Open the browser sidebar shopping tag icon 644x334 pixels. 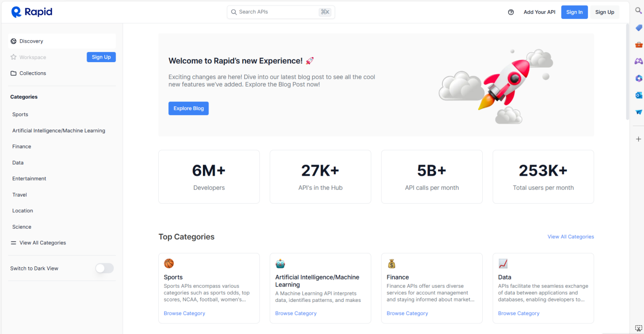click(x=639, y=27)
